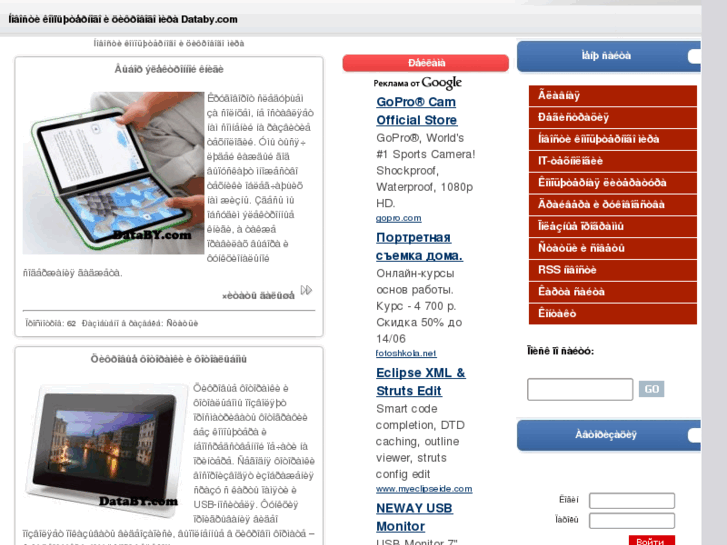
Task: Open the read-more text link of first article
Action: click(x=258, y=295)
